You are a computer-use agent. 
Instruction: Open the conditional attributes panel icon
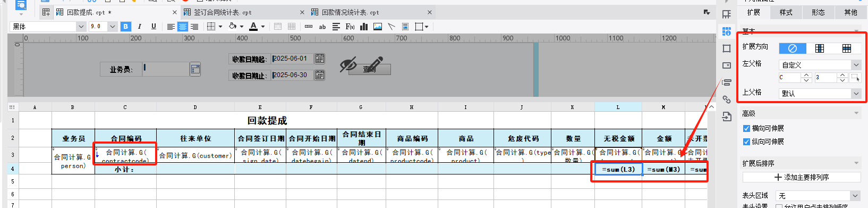(727, 82)
